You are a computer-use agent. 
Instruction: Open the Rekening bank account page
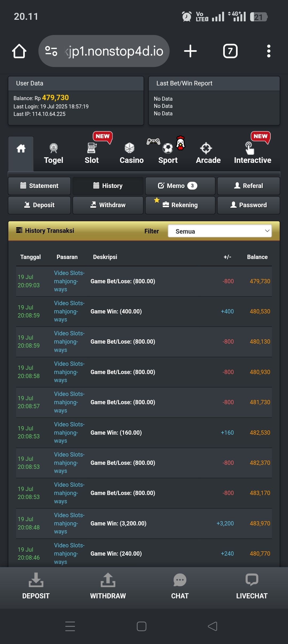pyautogui.click(x=180, y=205)
